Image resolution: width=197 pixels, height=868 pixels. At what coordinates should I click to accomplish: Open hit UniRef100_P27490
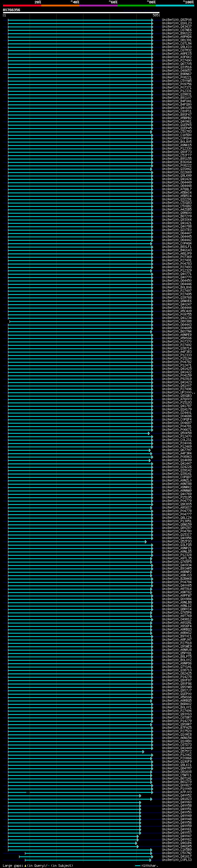coord(177,61)
